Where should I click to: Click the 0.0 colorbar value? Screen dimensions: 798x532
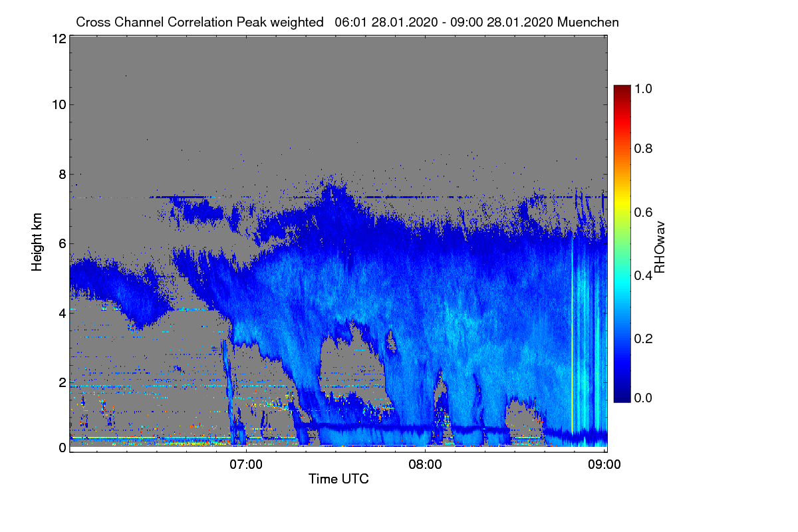(642, 398)
